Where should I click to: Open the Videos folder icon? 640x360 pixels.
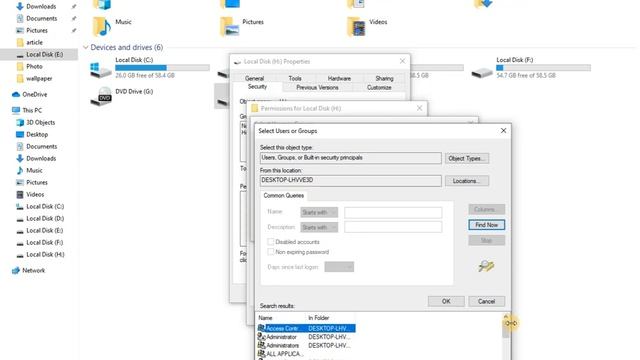click(356, 27)
